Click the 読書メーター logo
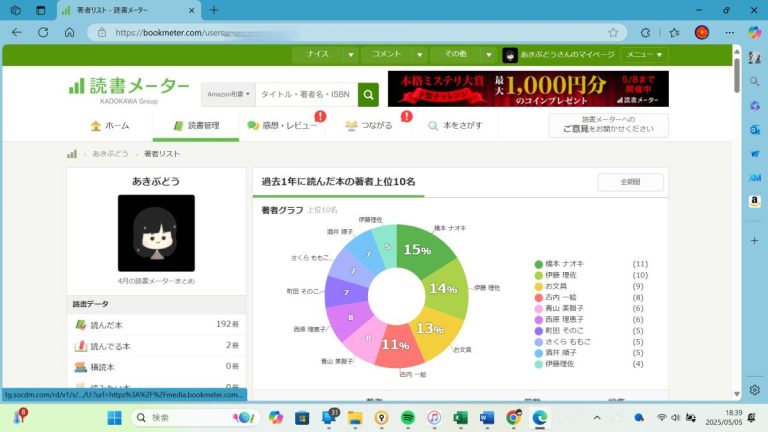This screenshot has height=432, width=768. tap(129, 88)
